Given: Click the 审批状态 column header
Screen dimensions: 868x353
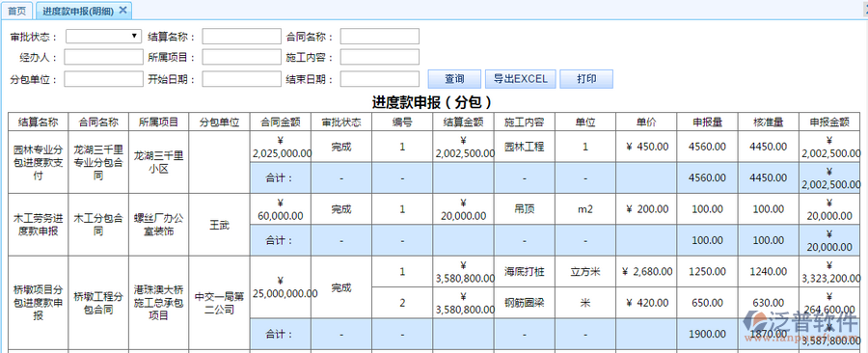Looking at the screenshot, I should pyautogui.click(x=341, y=122).
